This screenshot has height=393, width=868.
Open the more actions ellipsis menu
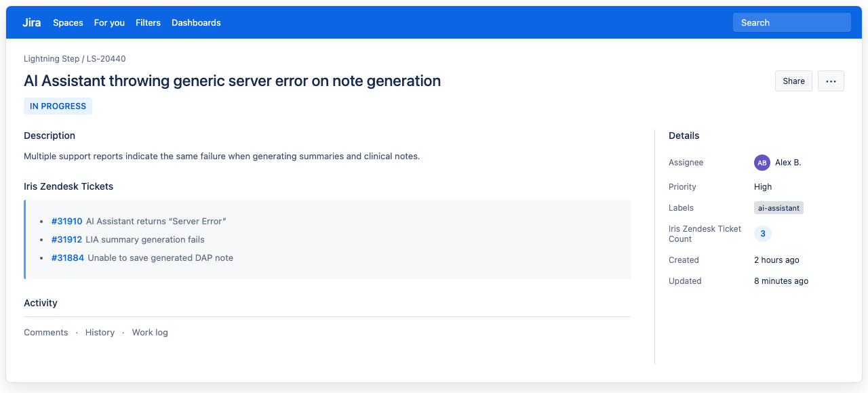[831, 81]
